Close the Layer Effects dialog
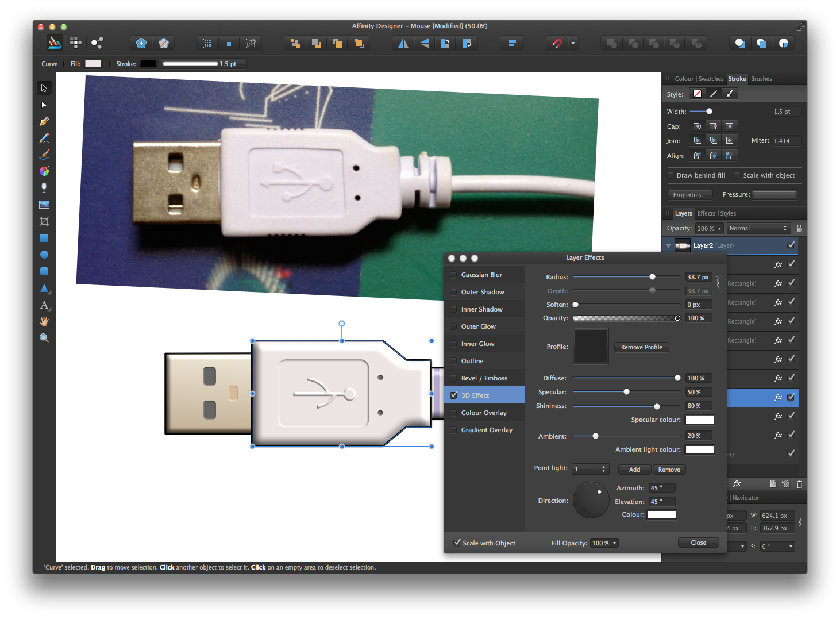The height and width of the screenshot is (619, 840). [698, 543]
